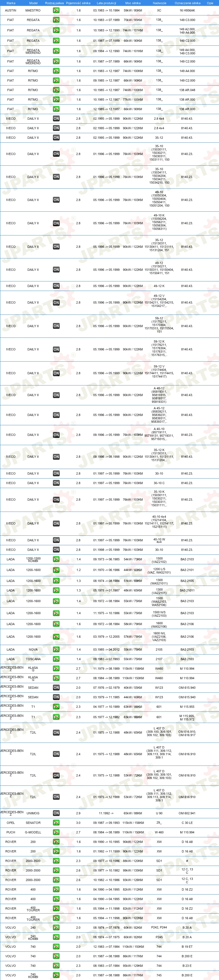The image size is (219, 980).
Task: Click petrol icon in Puch G-Modell row
Action: [x=56, y=832]
